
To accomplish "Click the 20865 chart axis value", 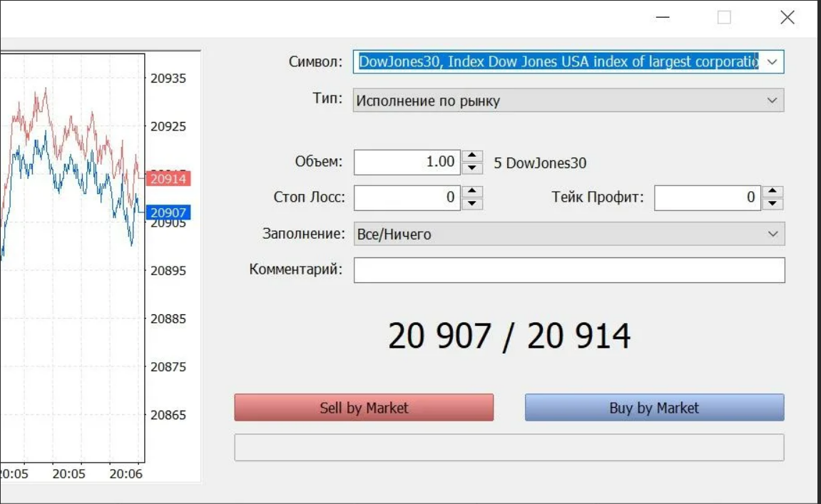I will coord(168,415).
